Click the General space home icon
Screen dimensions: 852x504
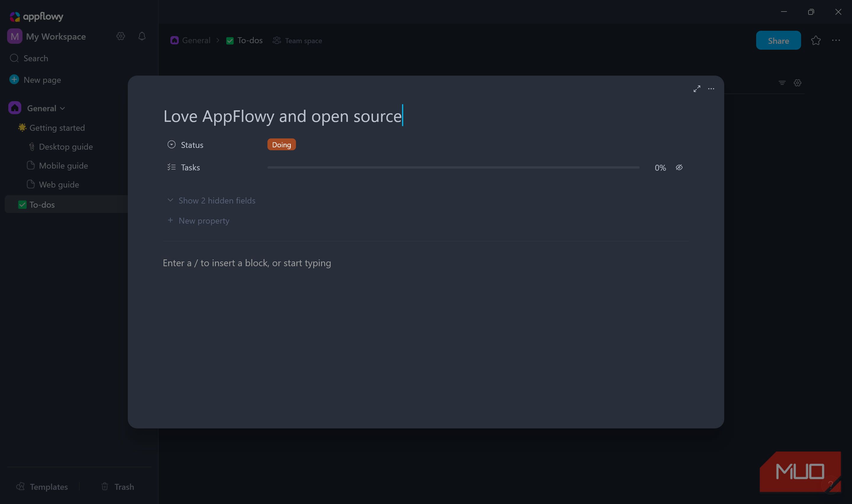15,108
